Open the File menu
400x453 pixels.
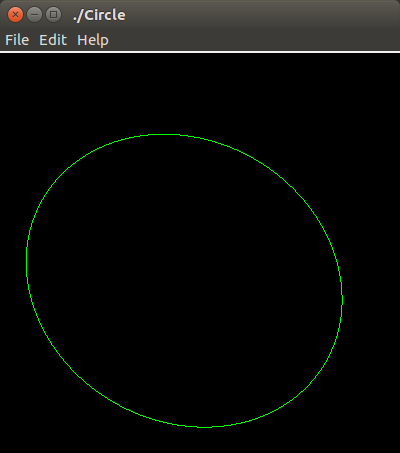click(x=17, y=40)
